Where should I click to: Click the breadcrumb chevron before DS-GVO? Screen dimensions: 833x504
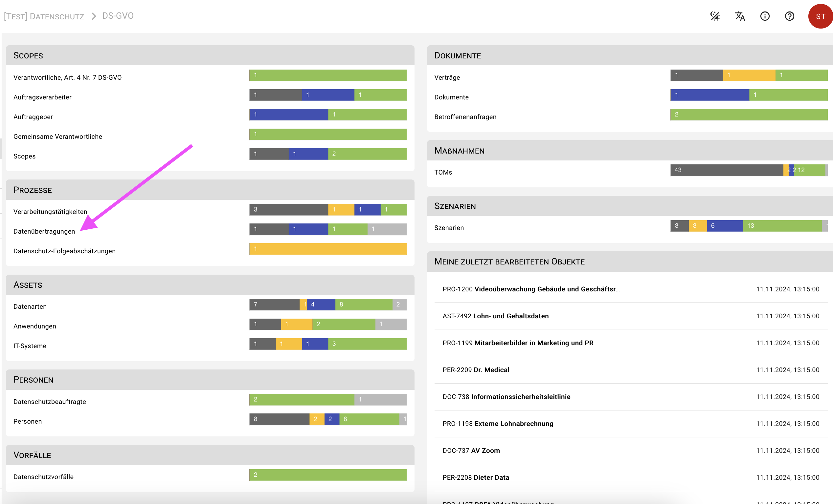[94, 16]
